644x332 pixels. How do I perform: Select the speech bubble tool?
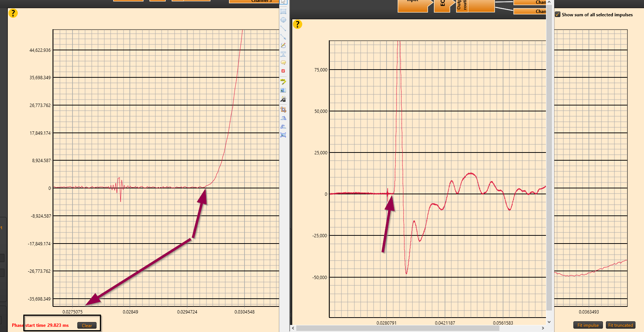pos(283,63)
